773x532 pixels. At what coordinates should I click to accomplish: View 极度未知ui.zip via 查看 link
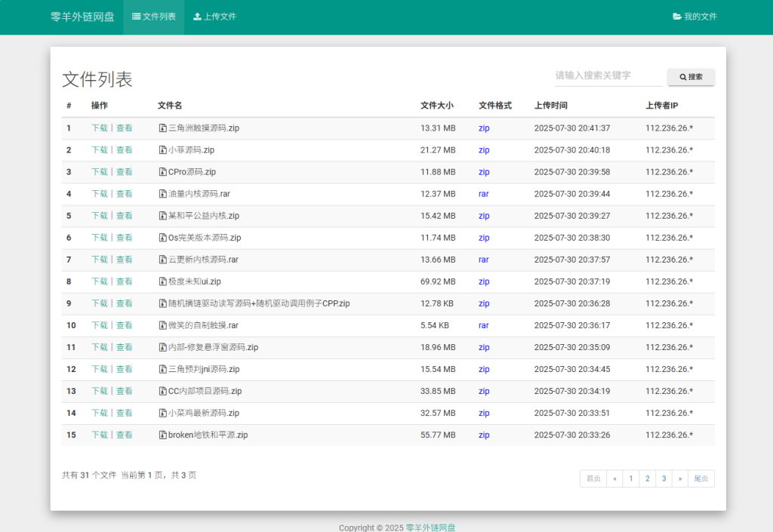click(125, 281)
